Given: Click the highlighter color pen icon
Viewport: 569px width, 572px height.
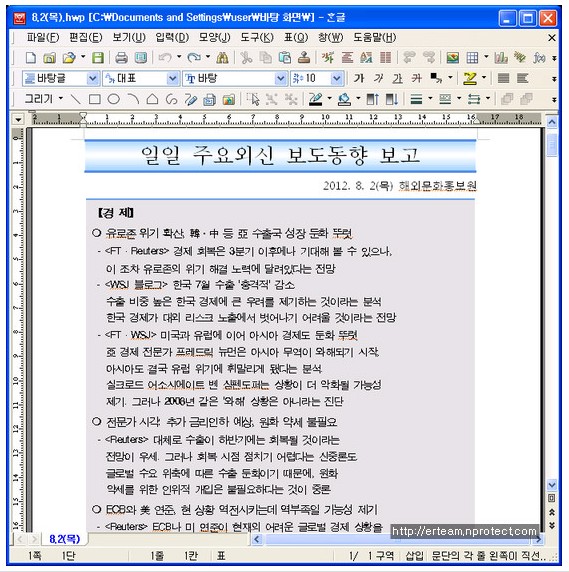Looking at the screenshot, I should point(470,78).
